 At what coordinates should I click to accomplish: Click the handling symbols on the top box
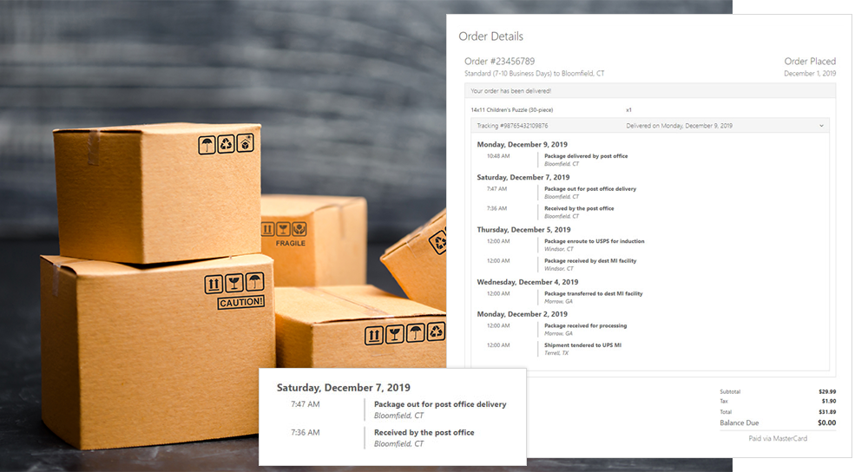(x=226, y=143)
